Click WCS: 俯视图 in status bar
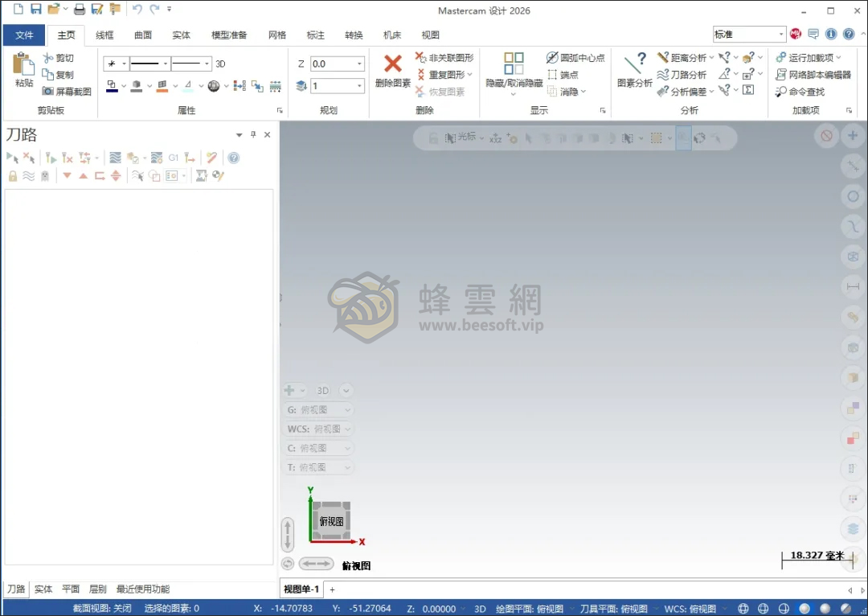The image size is (868, 616). [690, 608]
